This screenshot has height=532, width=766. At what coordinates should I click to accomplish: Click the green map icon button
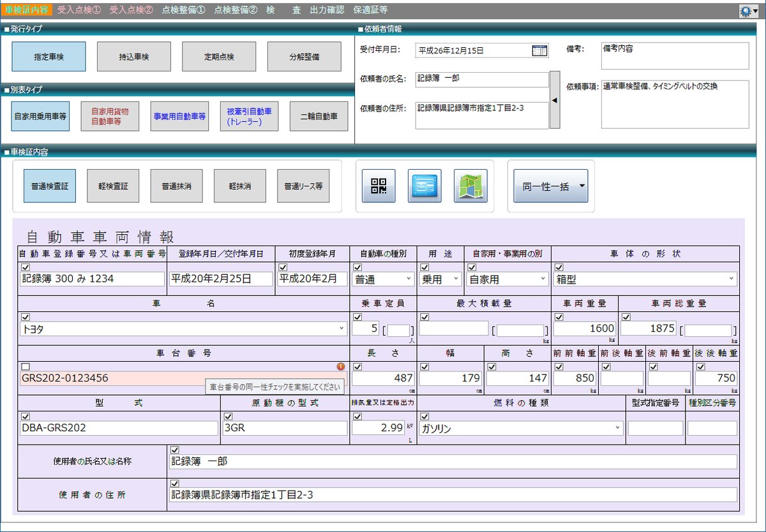click(470, 186)
